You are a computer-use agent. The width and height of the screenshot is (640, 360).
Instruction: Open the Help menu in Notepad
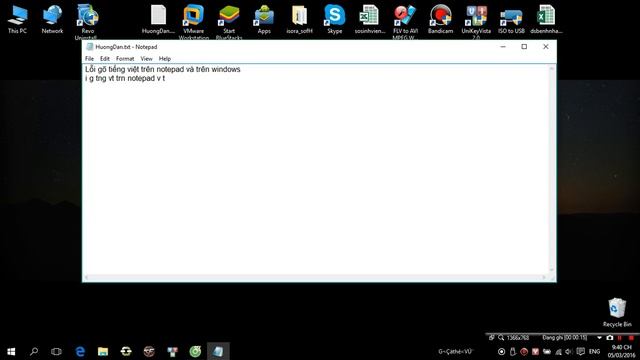click(164, 59)
